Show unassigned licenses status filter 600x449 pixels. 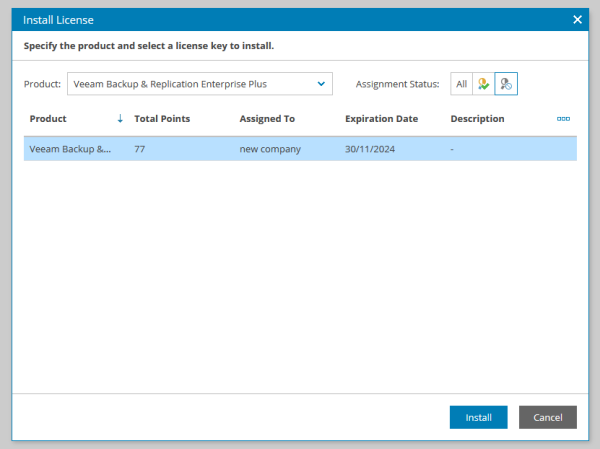pos(506,84)
